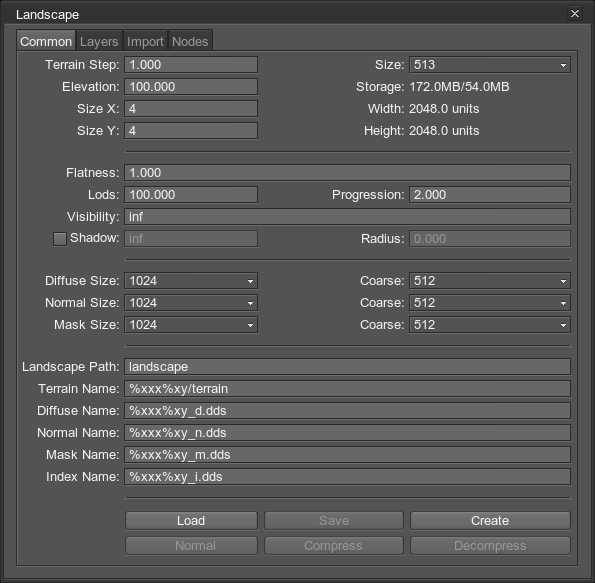Click the Progression input field
Image resolution: width=595 pixels, height=583 pixels.
coord(490,195)
